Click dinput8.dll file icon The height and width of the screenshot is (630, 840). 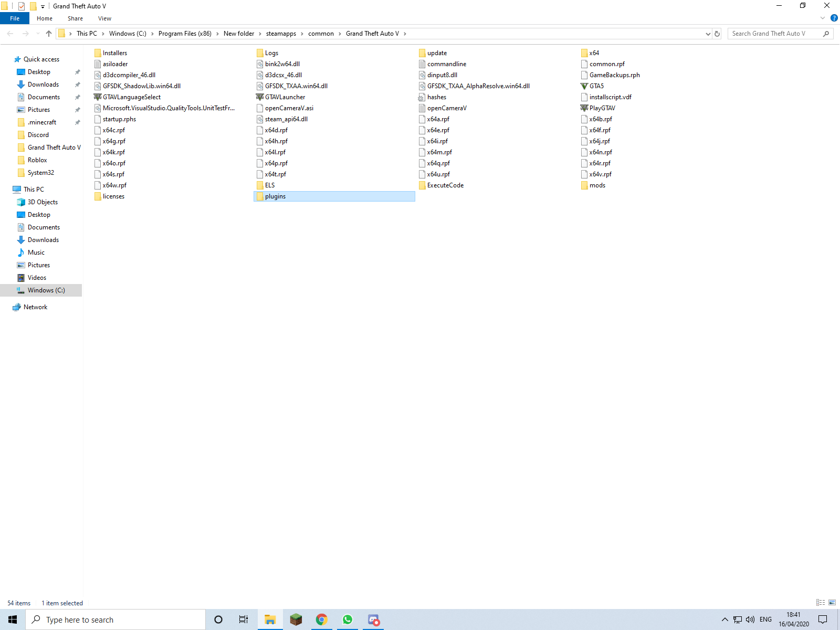click(x=422, y=75)
